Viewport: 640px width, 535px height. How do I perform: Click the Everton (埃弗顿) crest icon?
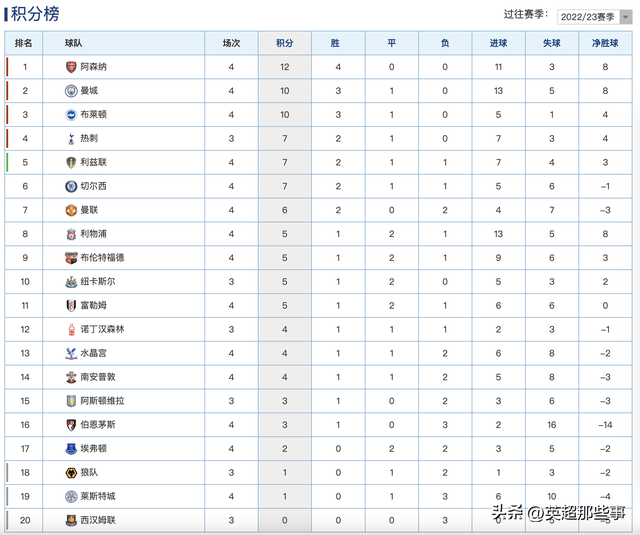(x=71, y=448)
